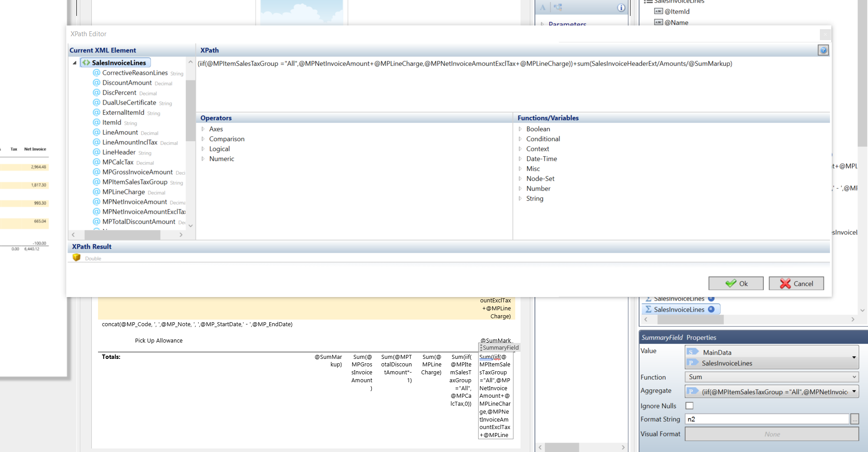
Task: Open the Aggregate expression dropdown
Action: click(x=854, y=392)
